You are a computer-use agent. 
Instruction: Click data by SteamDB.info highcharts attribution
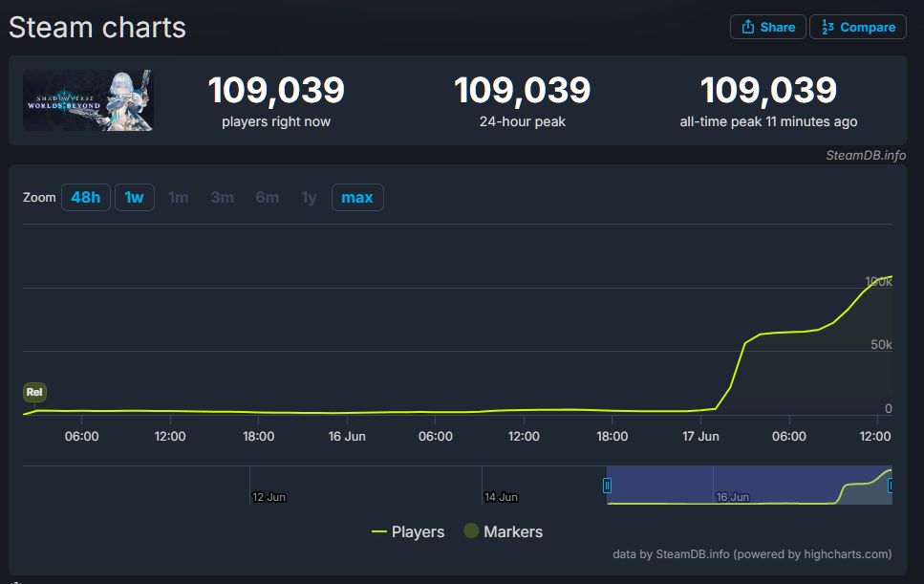coord(752,554)
